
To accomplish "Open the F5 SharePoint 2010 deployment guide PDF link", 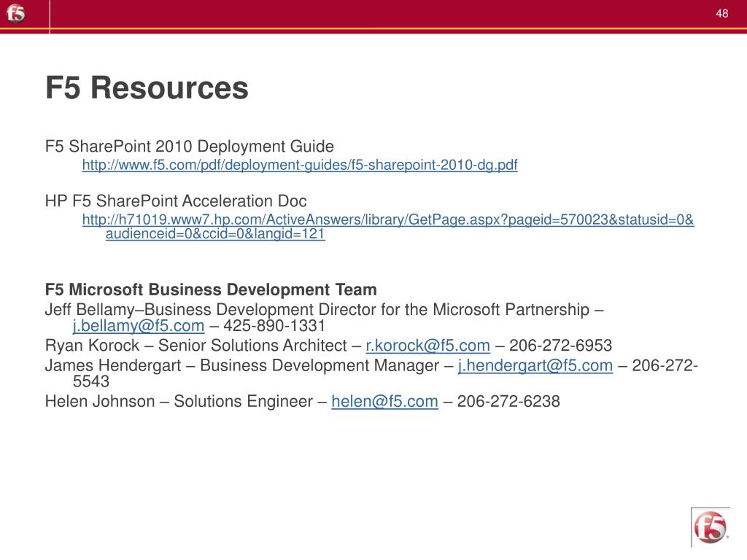I will click(300, 165).
